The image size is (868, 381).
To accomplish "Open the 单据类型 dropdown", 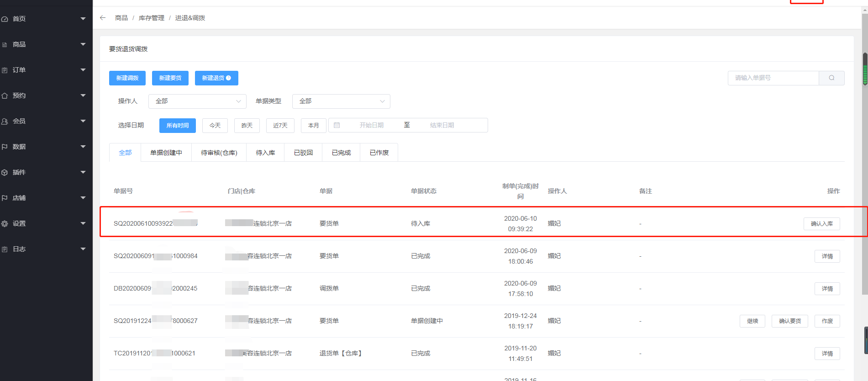I will [x=341, y=101].
